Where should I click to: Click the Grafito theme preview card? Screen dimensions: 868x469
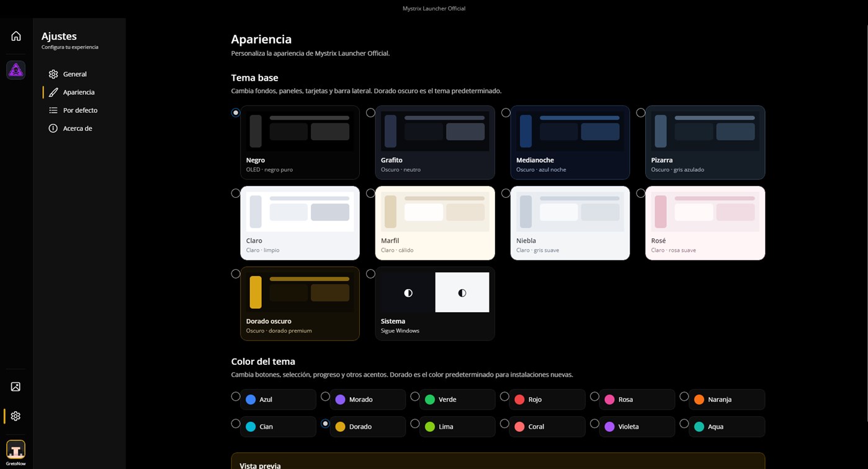click(x=435, y=142)
